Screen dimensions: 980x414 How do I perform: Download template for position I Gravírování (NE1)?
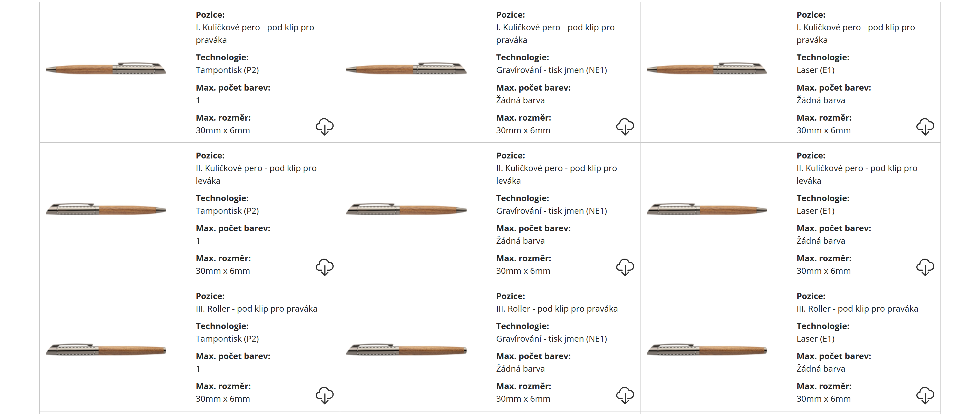coord(625,127)
